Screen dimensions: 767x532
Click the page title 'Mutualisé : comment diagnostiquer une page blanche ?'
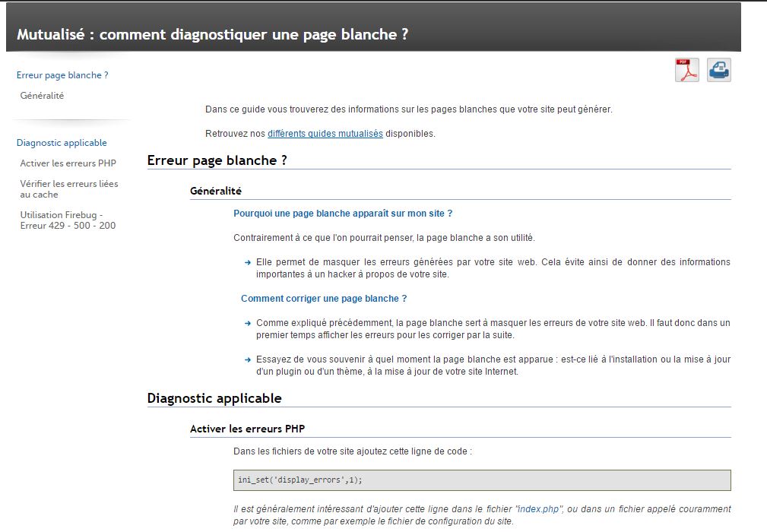coord(212,34)
